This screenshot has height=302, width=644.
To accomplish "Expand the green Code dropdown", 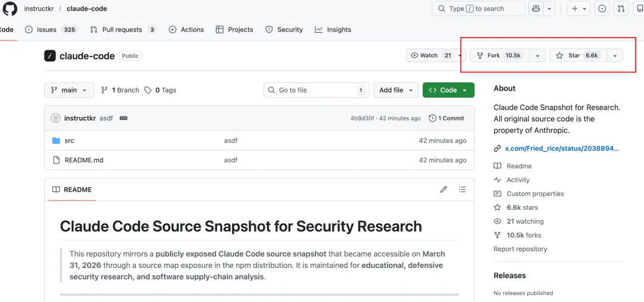I will pyautogui.click(x=448, y=90).
